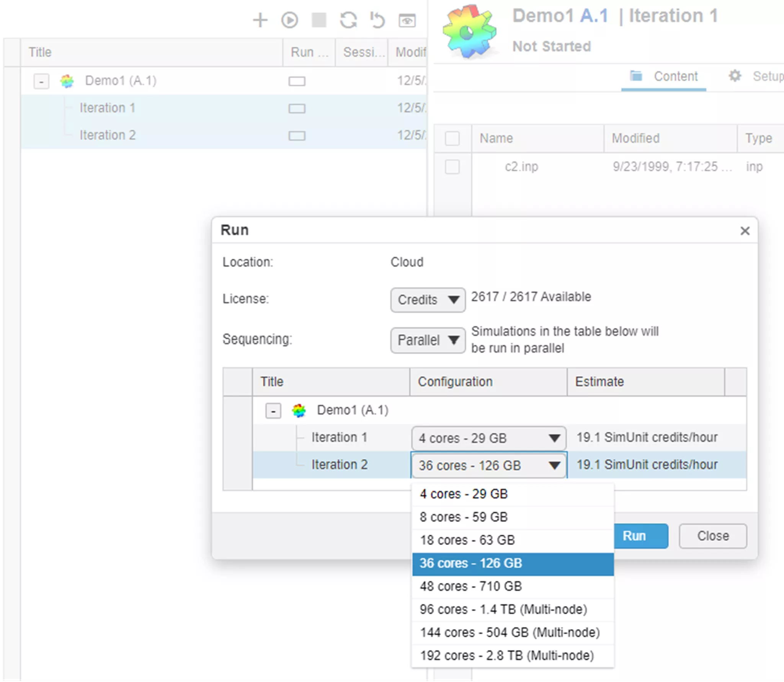Screen dimensions: 784x682
Task: Click the Close button in Run dialog
Action: (713, 536)
